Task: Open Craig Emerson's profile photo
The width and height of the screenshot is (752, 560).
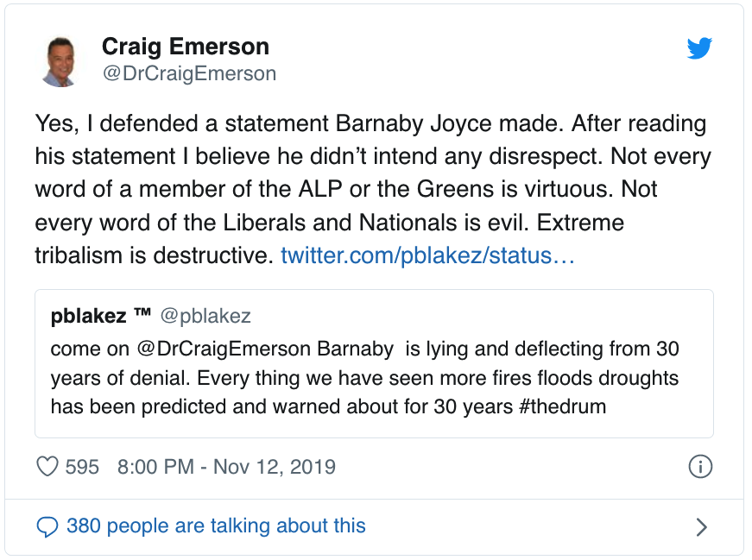Action: [x=63, y=60]
